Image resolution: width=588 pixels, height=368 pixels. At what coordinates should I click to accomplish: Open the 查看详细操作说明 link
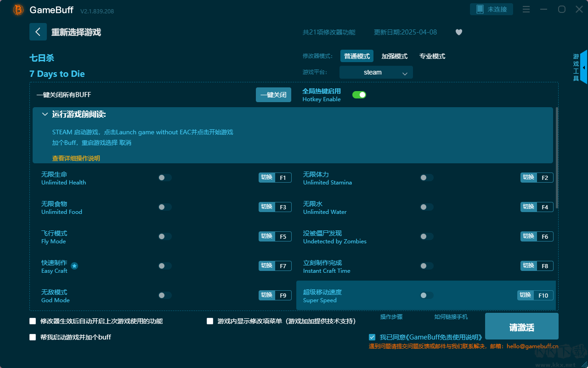[76, 158]
